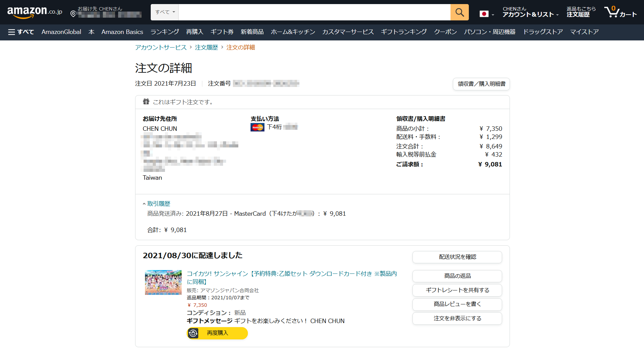Select ランキング in the navigation bar
The height and width of the screenshot is (355, 644).
(x=164, y=32)
